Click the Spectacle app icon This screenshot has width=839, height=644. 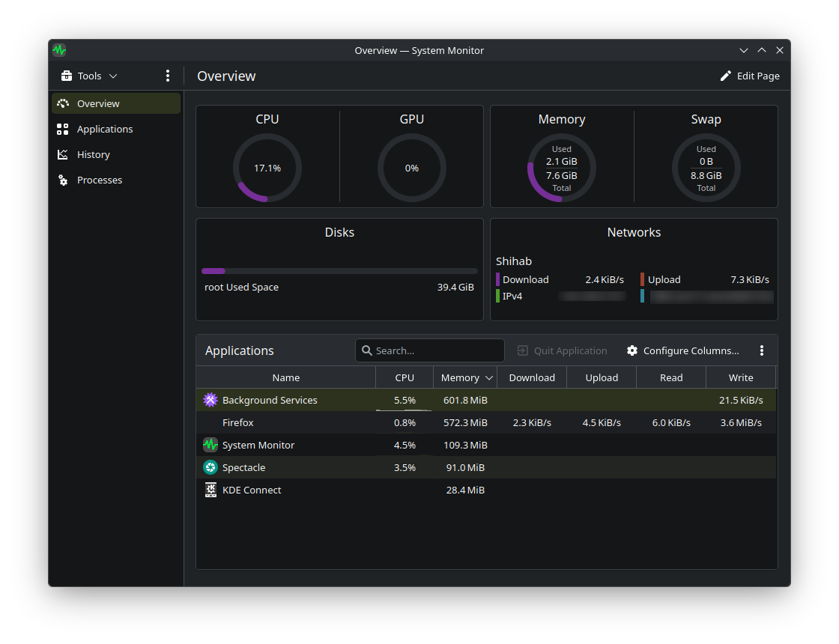click(210, 467)
